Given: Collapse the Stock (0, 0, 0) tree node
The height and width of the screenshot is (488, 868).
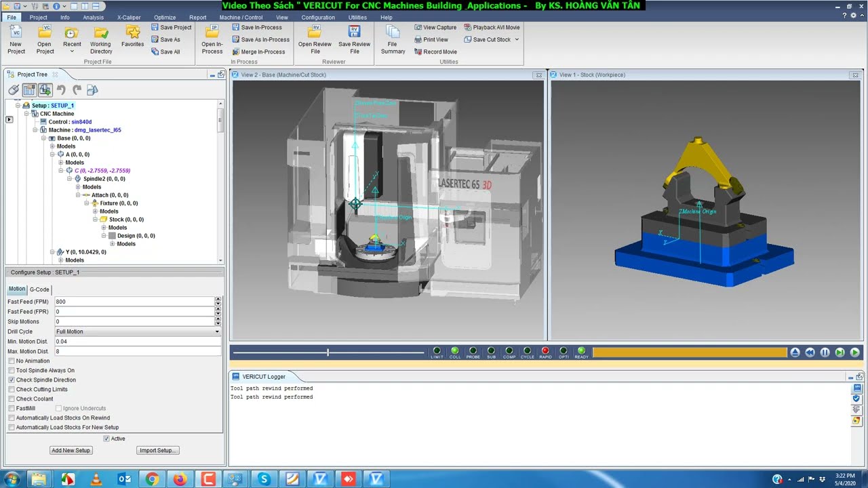Looking at the screenshot, I should click(x=95, y=220).
